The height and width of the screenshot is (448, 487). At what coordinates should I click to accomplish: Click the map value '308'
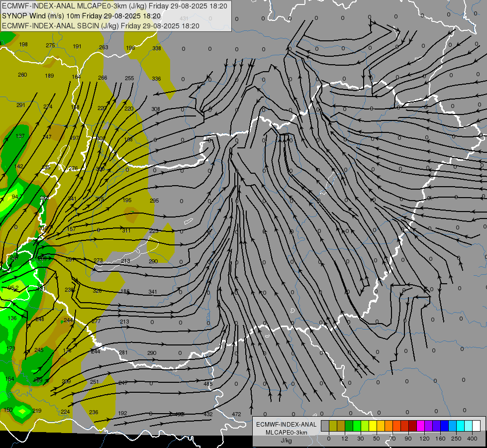pos(156,109)
